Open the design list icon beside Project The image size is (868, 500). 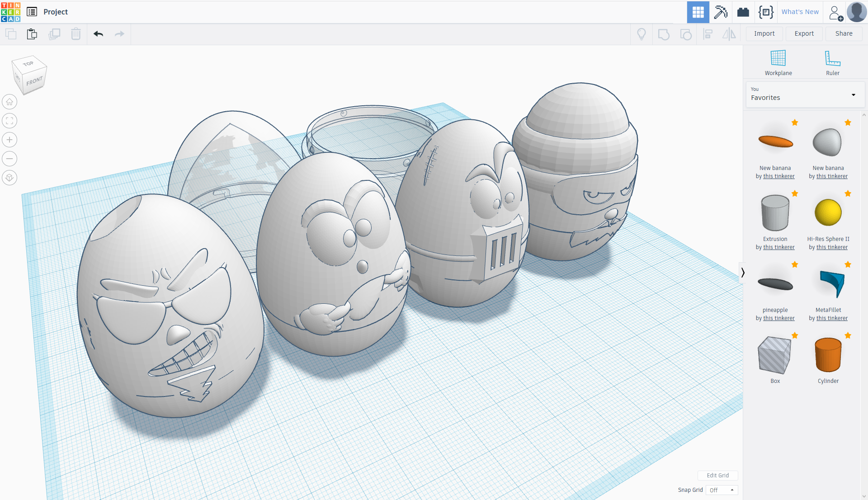coord(32,12)
